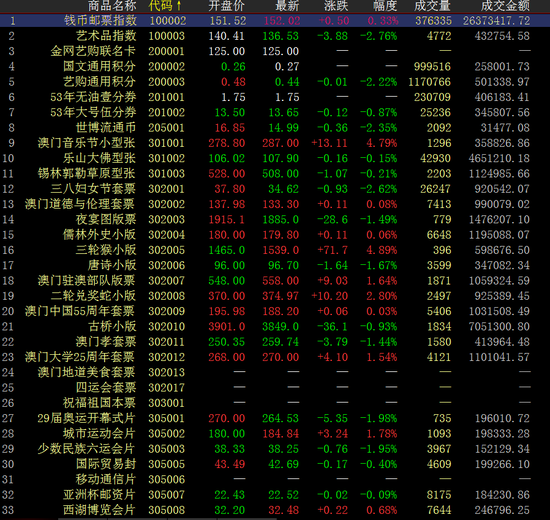
Task: Select the 儒林外史小版 row
Action: coord(275,235)
